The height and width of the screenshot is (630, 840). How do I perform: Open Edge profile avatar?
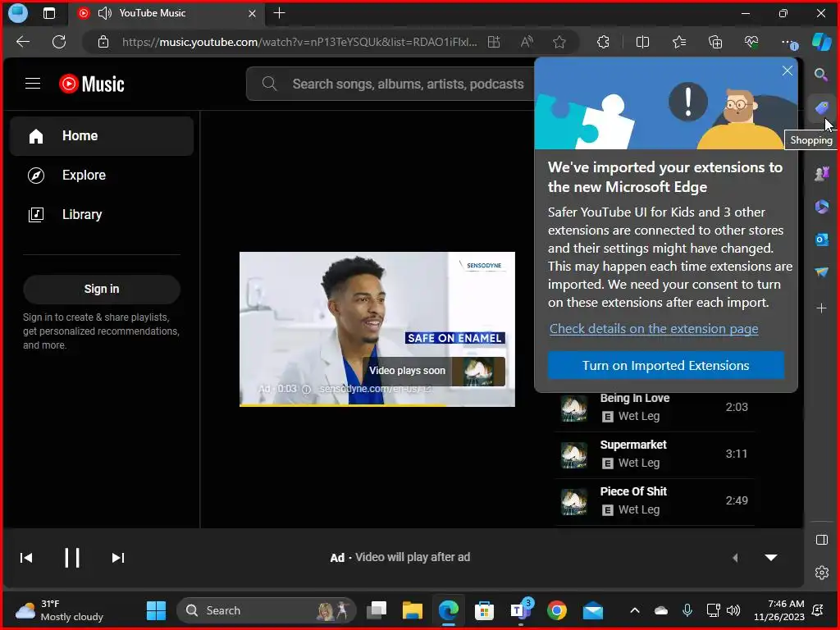tap(18, 13)
